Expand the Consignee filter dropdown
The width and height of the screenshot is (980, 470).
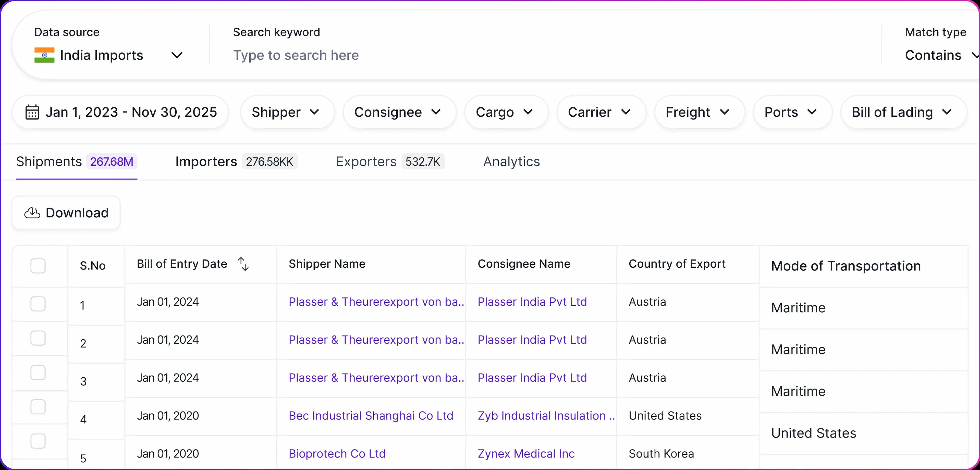tap(399, 112)
